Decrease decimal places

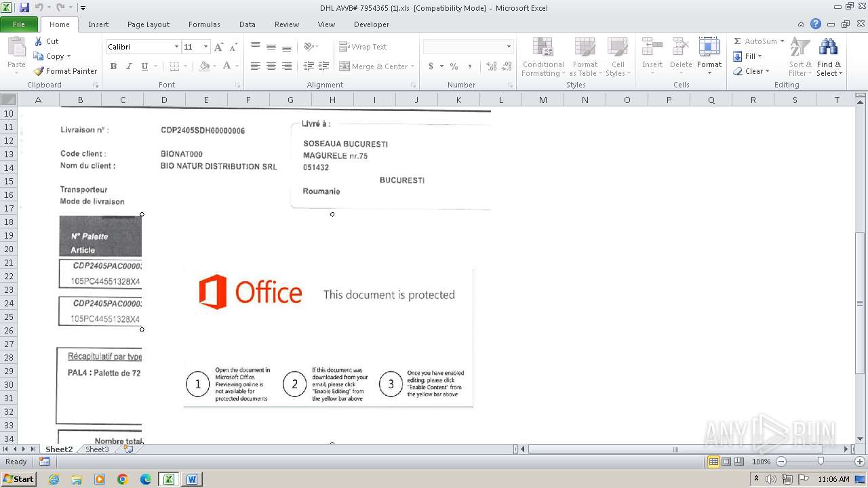point(508,66)
